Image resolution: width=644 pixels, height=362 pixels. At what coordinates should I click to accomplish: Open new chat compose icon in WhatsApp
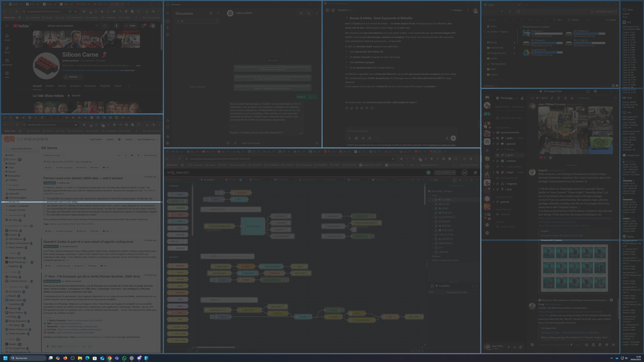[211, 13]
